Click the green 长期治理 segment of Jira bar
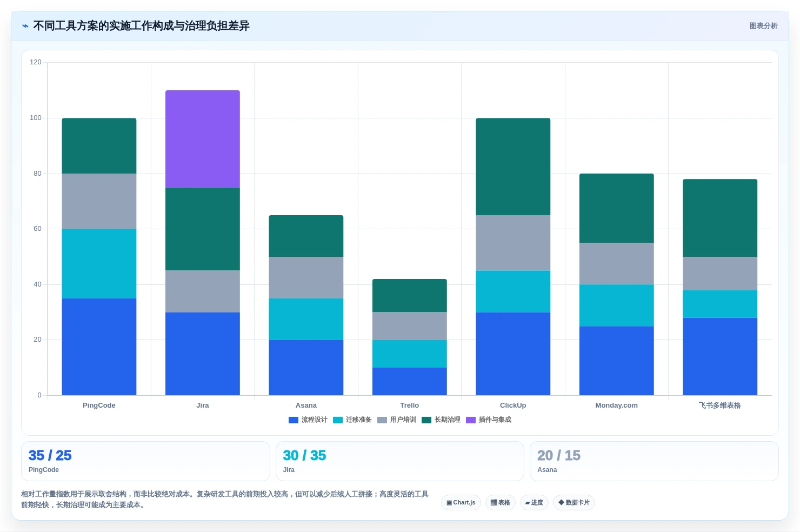This screenshot has height=532, width=800. click(203, 229)
